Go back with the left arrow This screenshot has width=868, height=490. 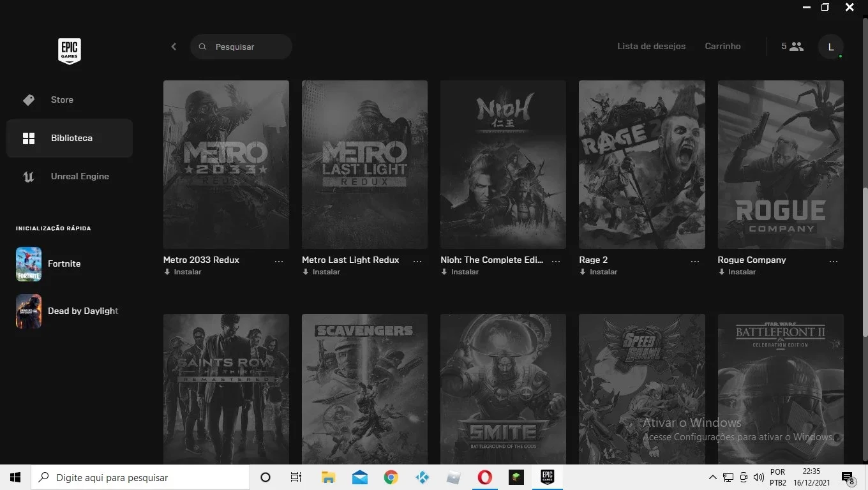pos(174,47)
